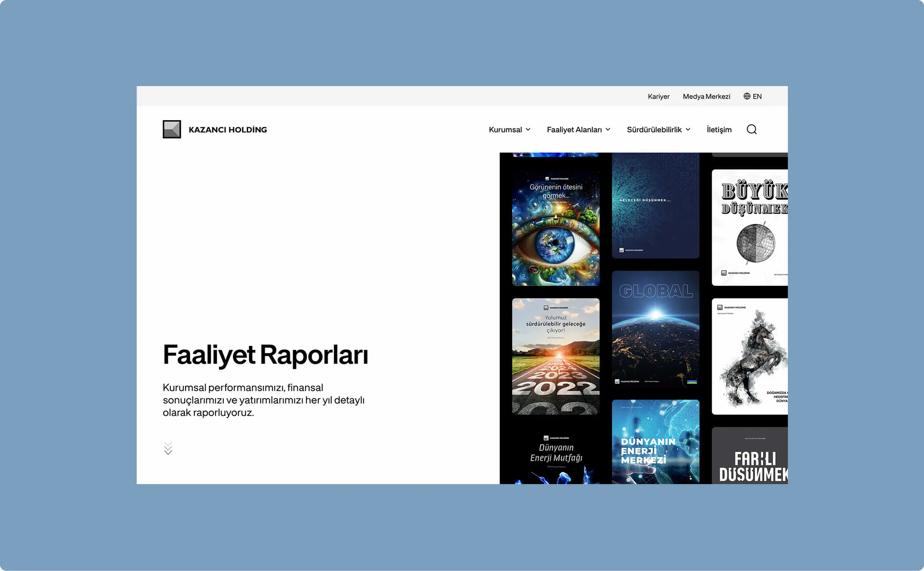The height and width of the screenshot is (571, 924).
Task: Expand the Faaliyet Alanları dropdown arrow
Action: click(x=608, y=129)
